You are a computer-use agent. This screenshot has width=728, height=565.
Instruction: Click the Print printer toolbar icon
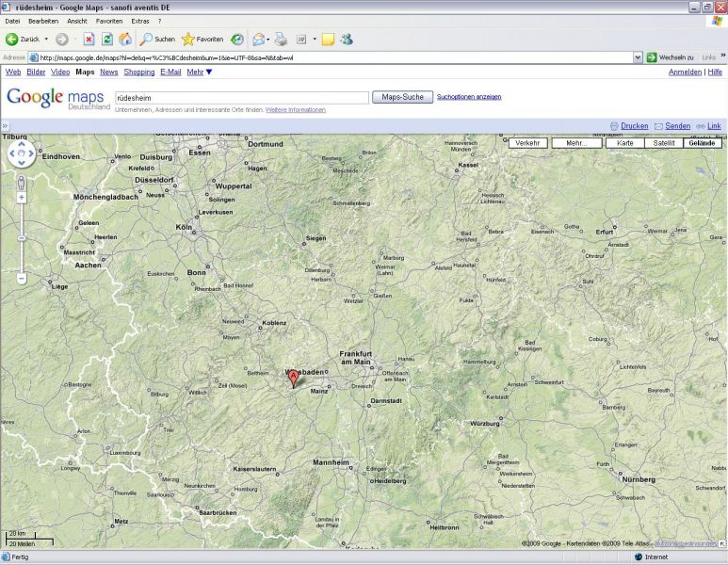(281, 40)
